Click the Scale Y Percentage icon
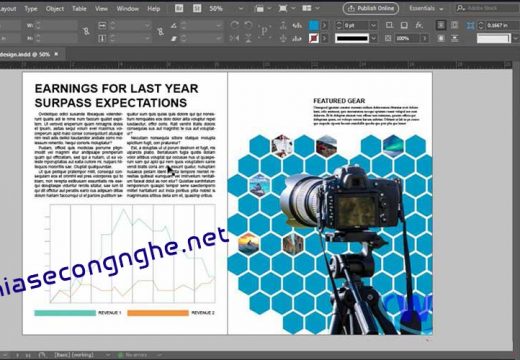Viewport: 520px width, 360px height. (x=102, y=39)
